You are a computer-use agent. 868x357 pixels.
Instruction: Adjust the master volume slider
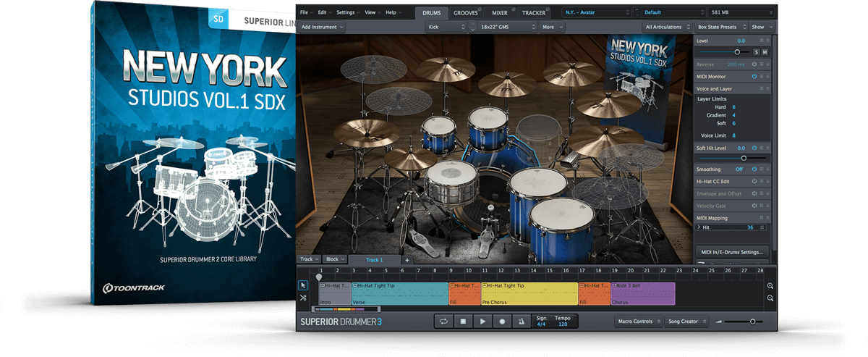point(744,322)
